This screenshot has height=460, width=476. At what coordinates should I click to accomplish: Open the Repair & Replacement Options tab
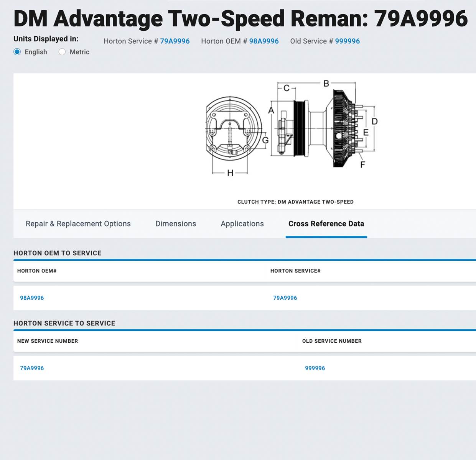coord(78,223)
